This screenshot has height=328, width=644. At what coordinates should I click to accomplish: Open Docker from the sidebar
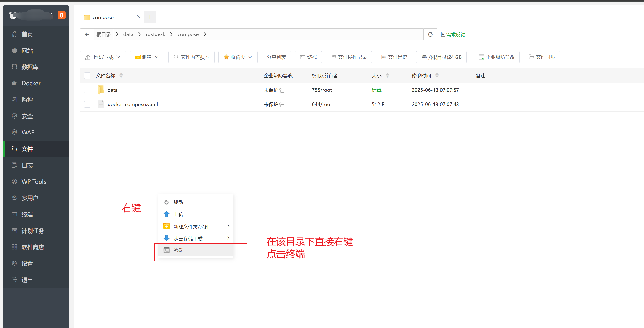point(31,83)
